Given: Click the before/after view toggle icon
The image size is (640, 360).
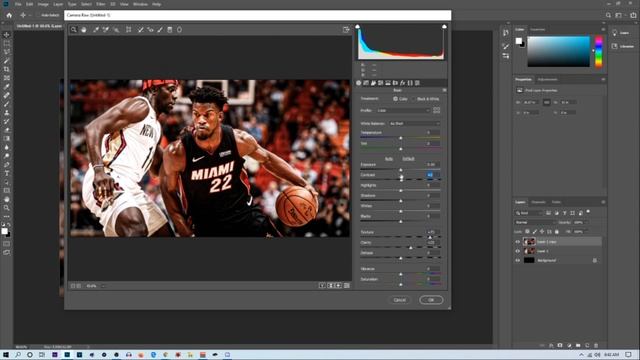Looking at the screenshot, I should click(322, 286).
